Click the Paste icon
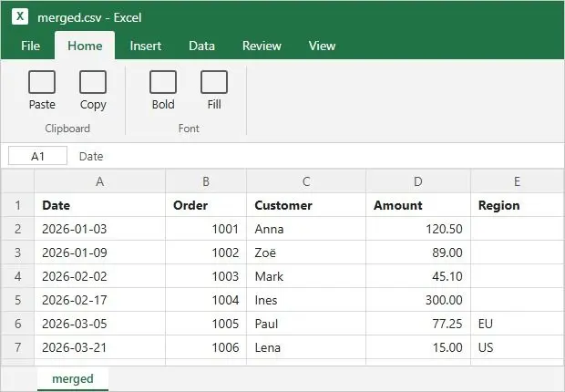The image size is (565, 392). click(x=42, y=82)
